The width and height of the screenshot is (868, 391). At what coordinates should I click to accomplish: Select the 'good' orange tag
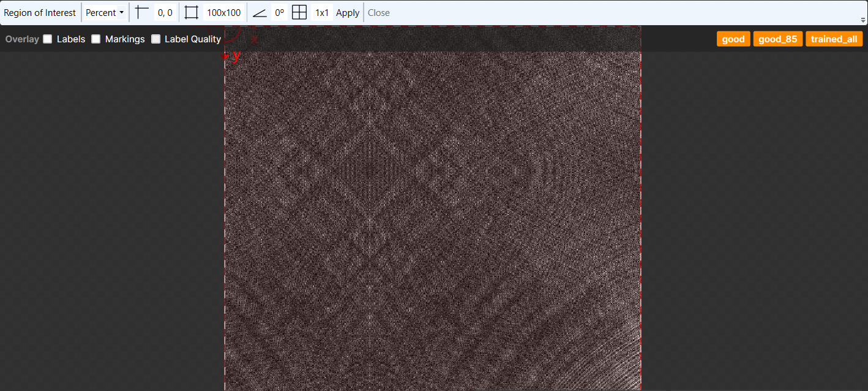point(733,39)
